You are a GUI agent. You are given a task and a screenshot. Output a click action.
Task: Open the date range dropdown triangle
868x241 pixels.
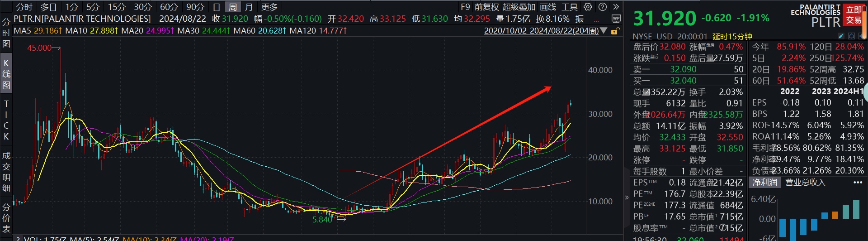604,31
